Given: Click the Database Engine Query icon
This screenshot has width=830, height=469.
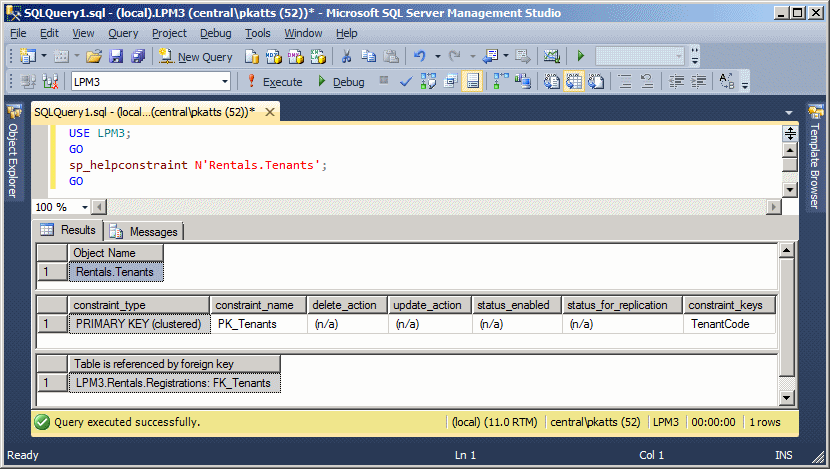Looking at the screenshot, I should 251,56.
